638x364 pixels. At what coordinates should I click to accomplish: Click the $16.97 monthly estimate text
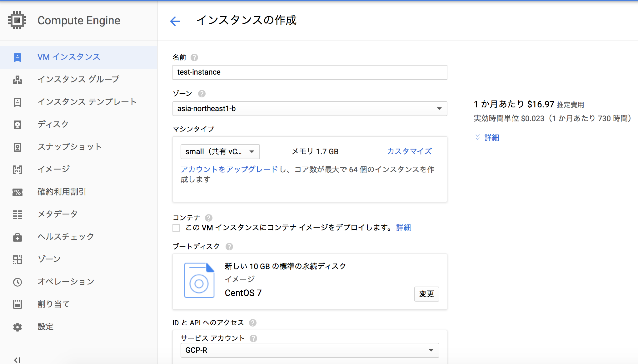click(541, 104)
